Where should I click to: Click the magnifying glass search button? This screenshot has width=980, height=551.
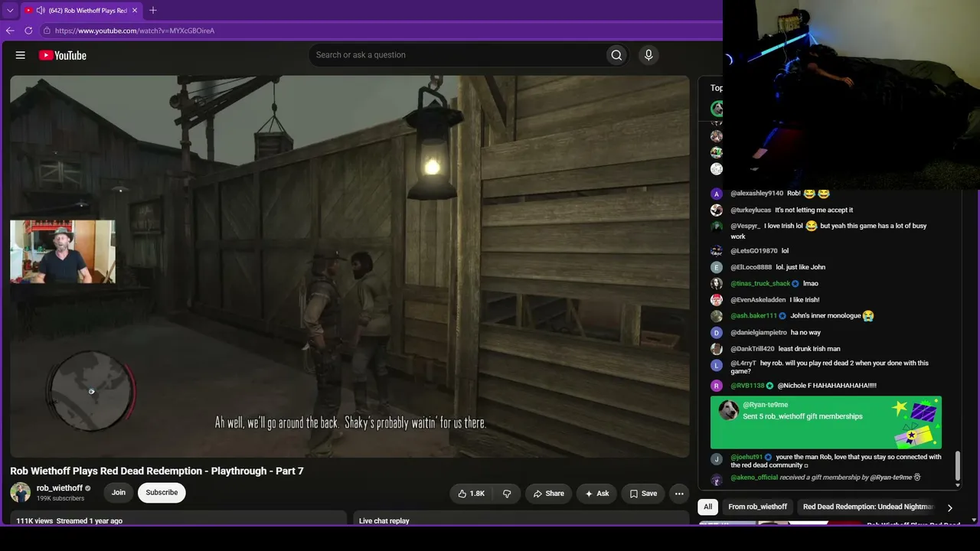[x=616, y=55]
